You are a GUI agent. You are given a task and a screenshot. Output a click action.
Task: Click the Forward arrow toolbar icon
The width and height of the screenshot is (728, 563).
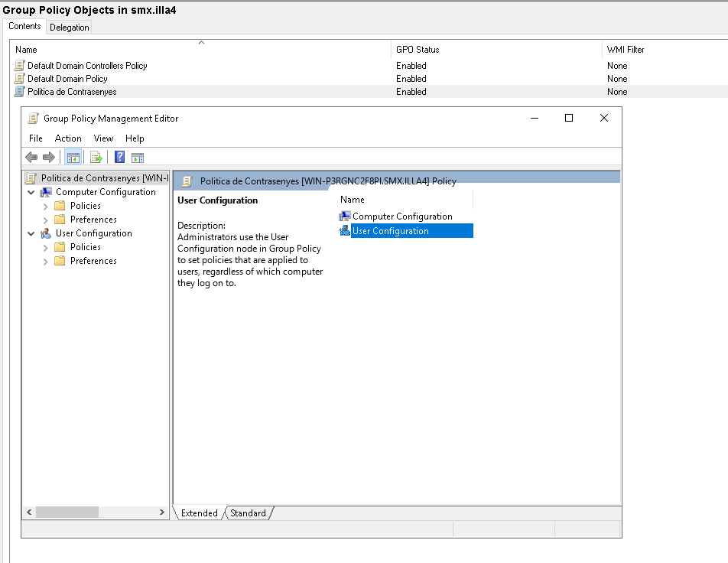click(48, 158)
